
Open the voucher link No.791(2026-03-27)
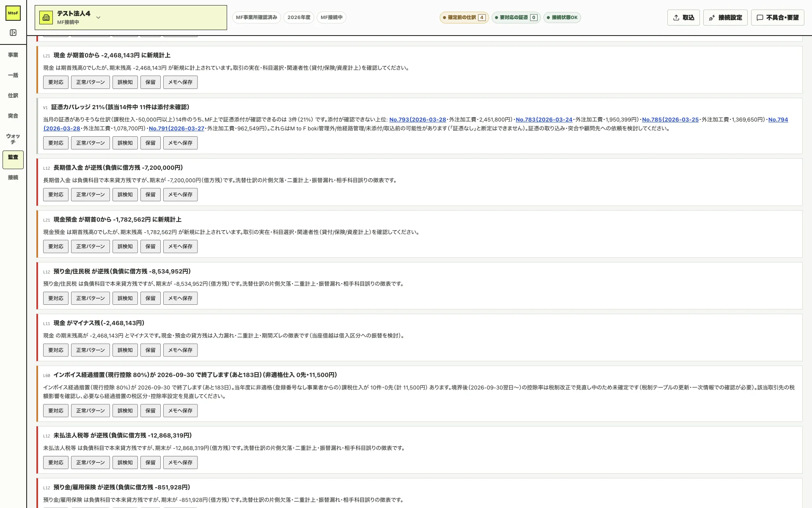(176, 128)
